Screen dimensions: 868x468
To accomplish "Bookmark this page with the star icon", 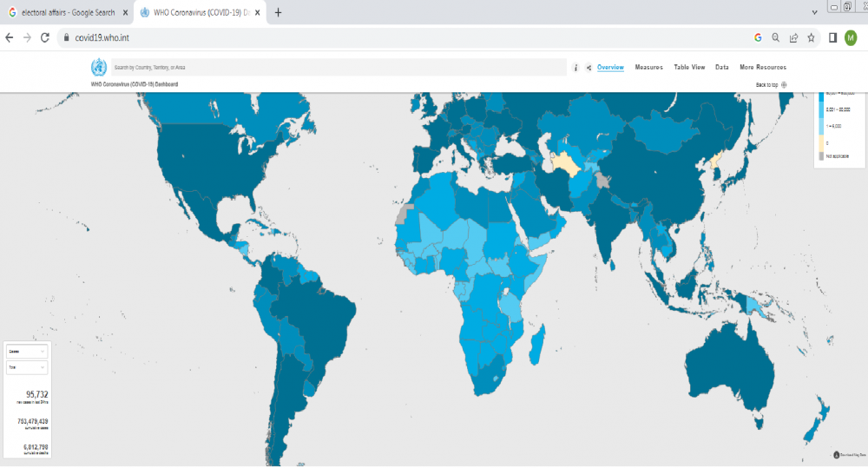I will [811, 38].
